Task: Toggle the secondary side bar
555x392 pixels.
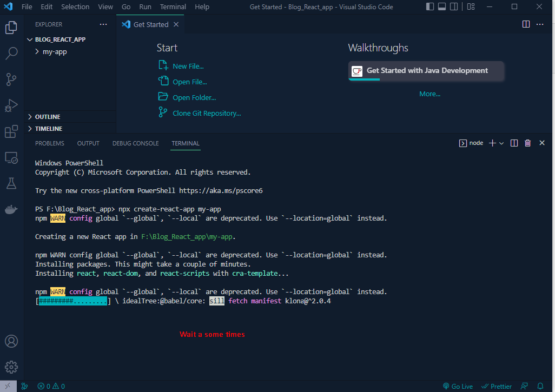Action: 454,6
